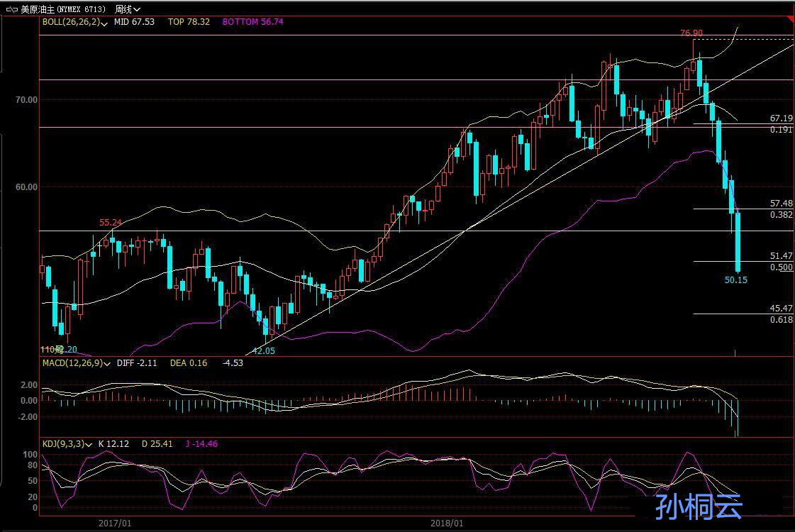795x532 pixels.
Task: Click the DEA 0.16 MACD value
Action: (189, 363)
